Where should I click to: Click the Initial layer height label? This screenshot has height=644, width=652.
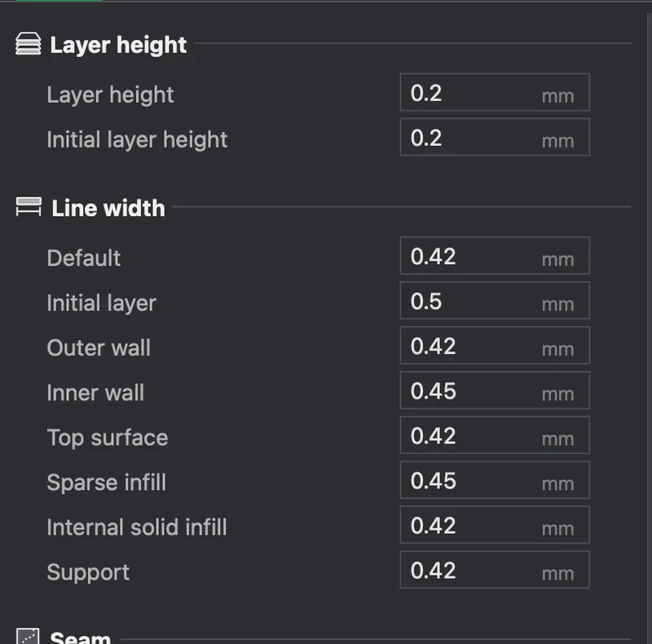tap(137, 139)
